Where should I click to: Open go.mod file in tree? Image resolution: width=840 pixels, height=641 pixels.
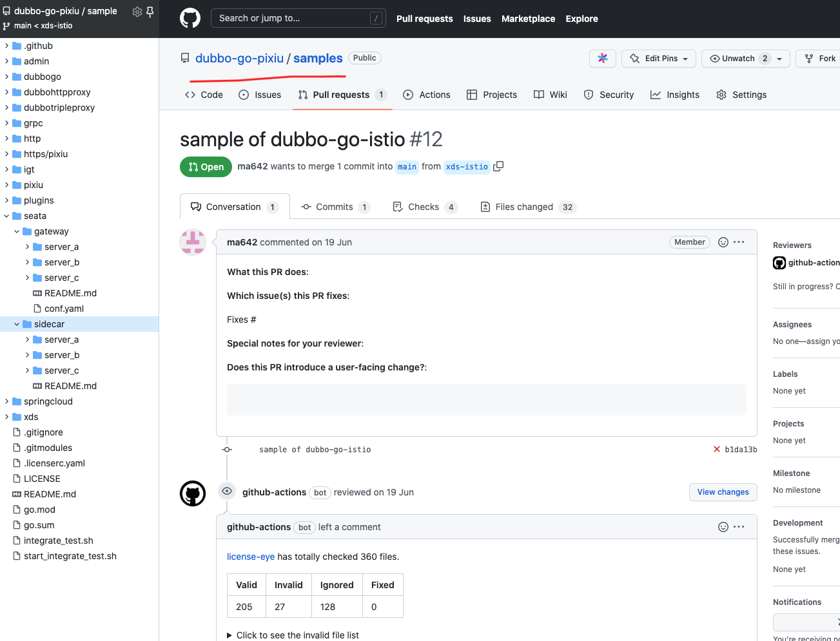pos(39,510)
